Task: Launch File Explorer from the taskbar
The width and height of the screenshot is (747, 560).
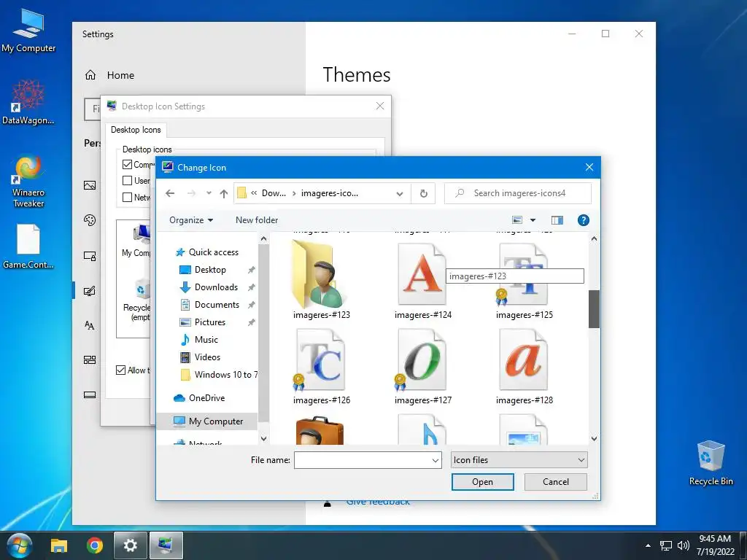Action: pos(59,545)
